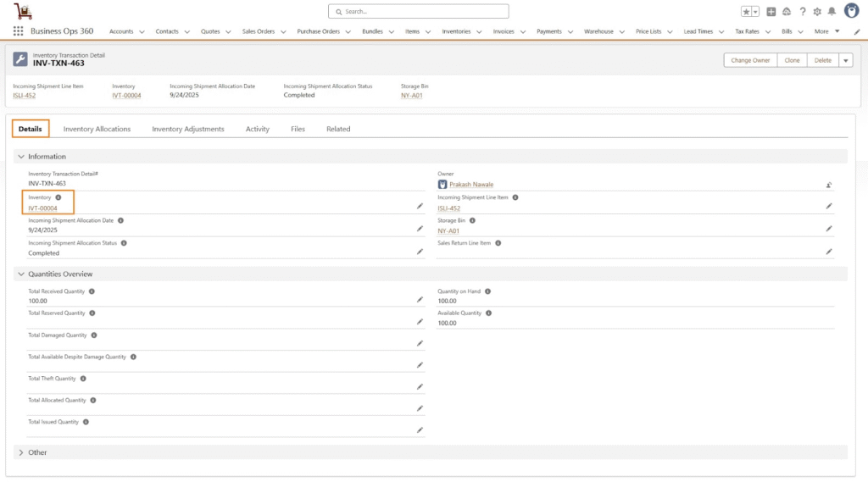Click the Clone button
The image size is (868, 482).
[x=792, y=60]
